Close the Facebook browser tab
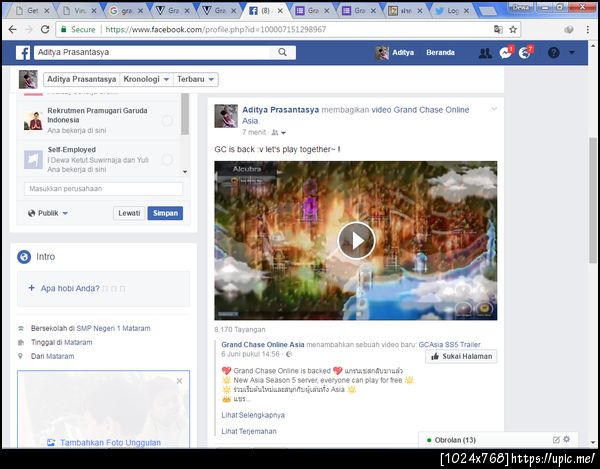 [280, 11]
